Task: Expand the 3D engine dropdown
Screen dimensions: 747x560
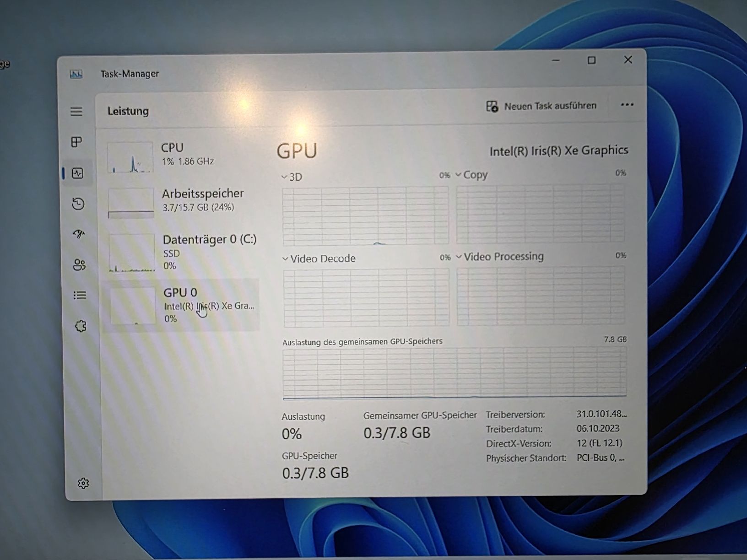Action: point(292,177)
